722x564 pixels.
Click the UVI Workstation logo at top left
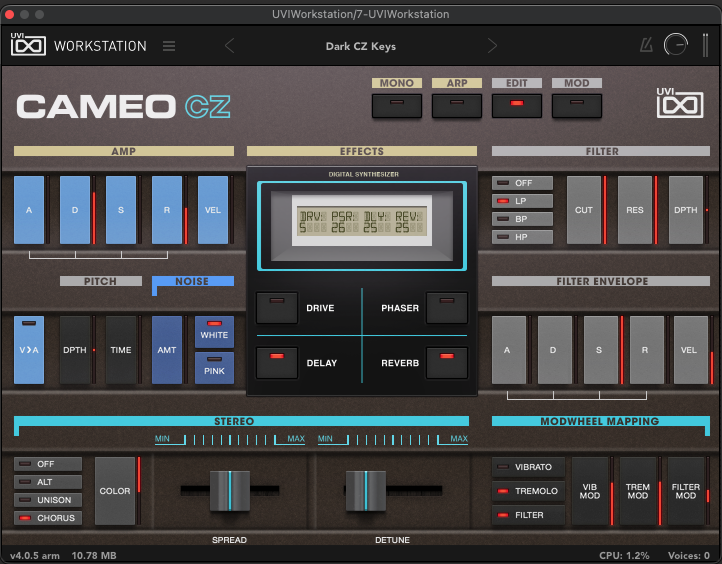[x=28, y=44]
